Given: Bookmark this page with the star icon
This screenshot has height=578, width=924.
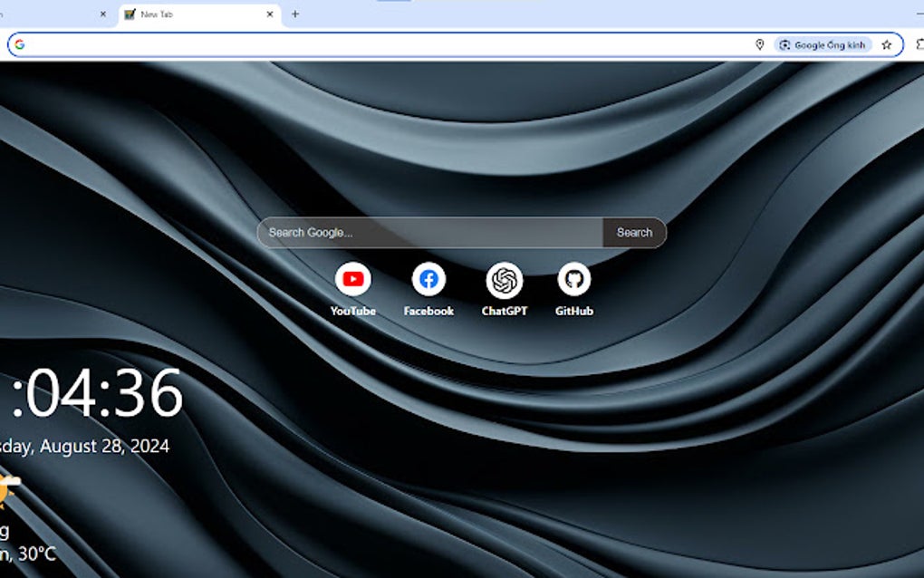Looking at the screenshot, I should tap(885, 43).
